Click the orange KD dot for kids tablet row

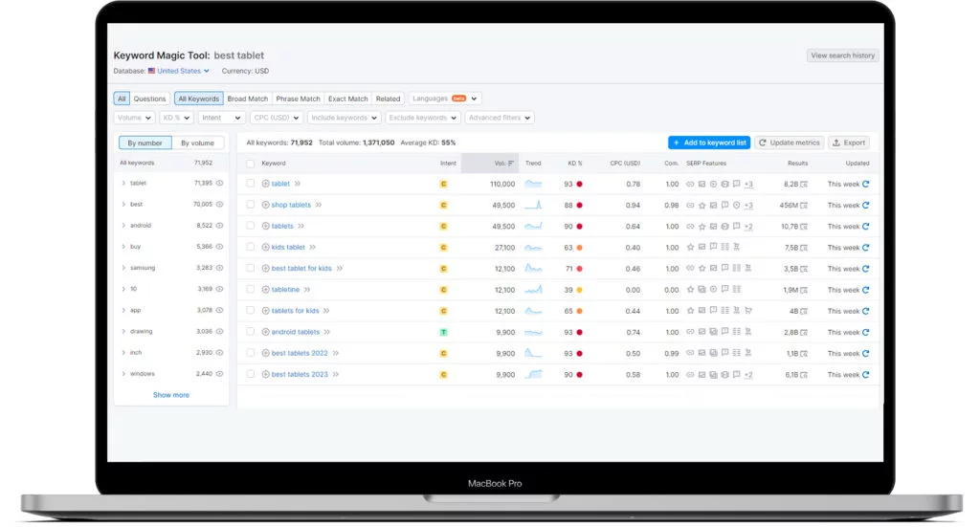[579, 248]
